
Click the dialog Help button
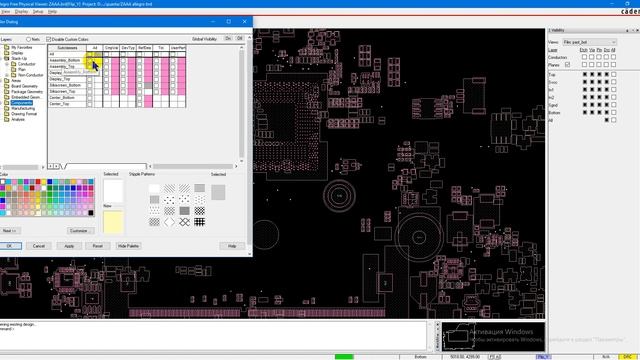click(x=232, y=246)
